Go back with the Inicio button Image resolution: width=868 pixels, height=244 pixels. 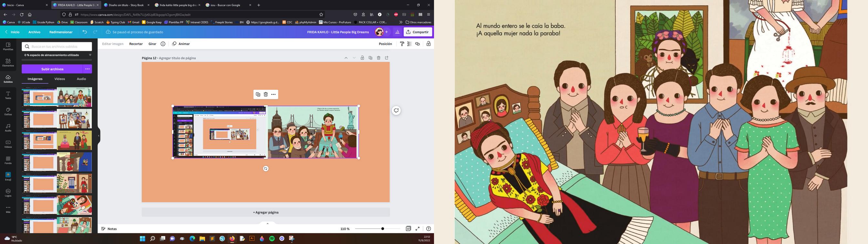(x=12, y=32)
